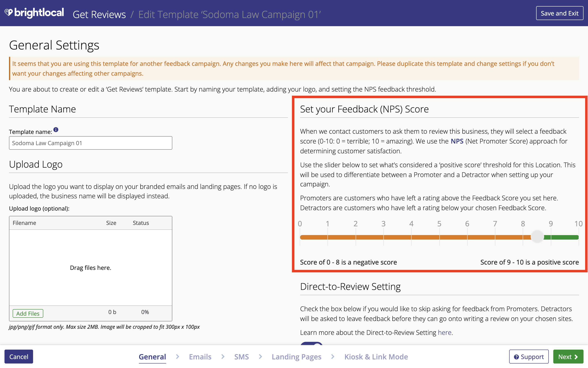Open the Direct-to-Review 'here' link
Viewport: 588px width, 368px height.
tap(444, 332)
